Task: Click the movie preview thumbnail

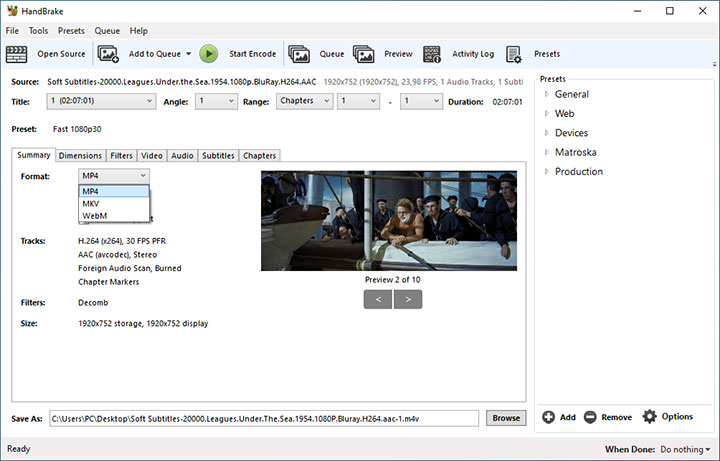Action: point(389,220)
